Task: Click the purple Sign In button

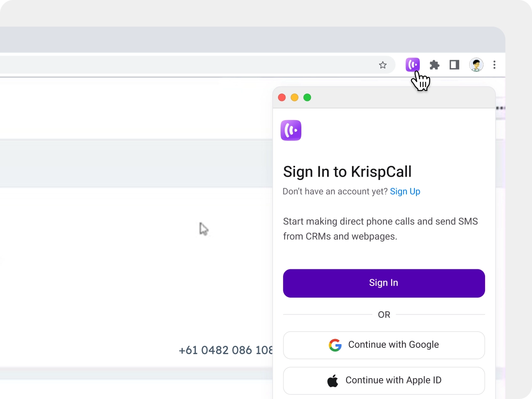Action: (x=384, y=283)
